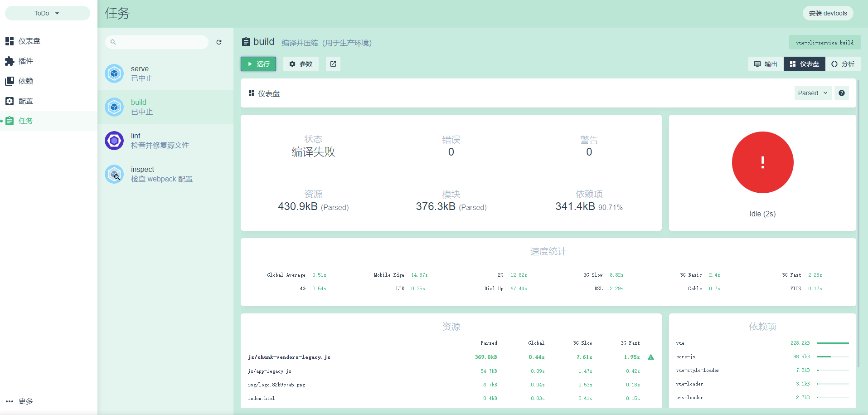Click the vue dependency size bar
868x415 pixels.
click(x=833, y=343)
